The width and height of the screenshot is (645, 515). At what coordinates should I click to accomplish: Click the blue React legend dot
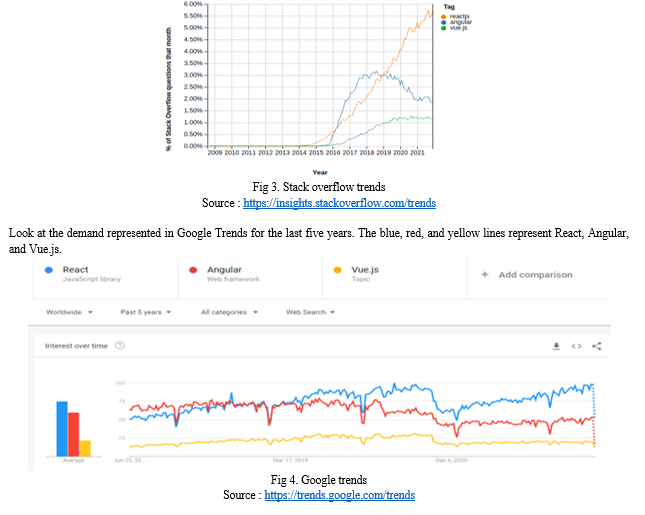point(49,270)
